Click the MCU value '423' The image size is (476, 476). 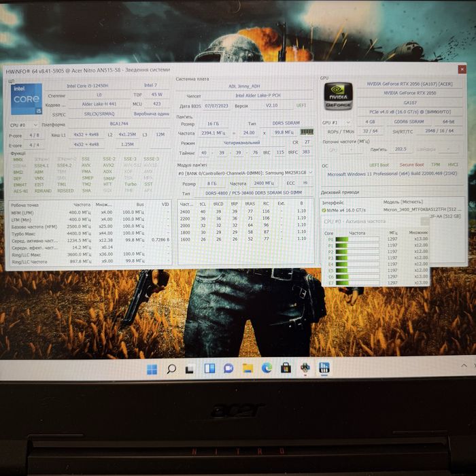pyautogui.click(x=156, y=104)
